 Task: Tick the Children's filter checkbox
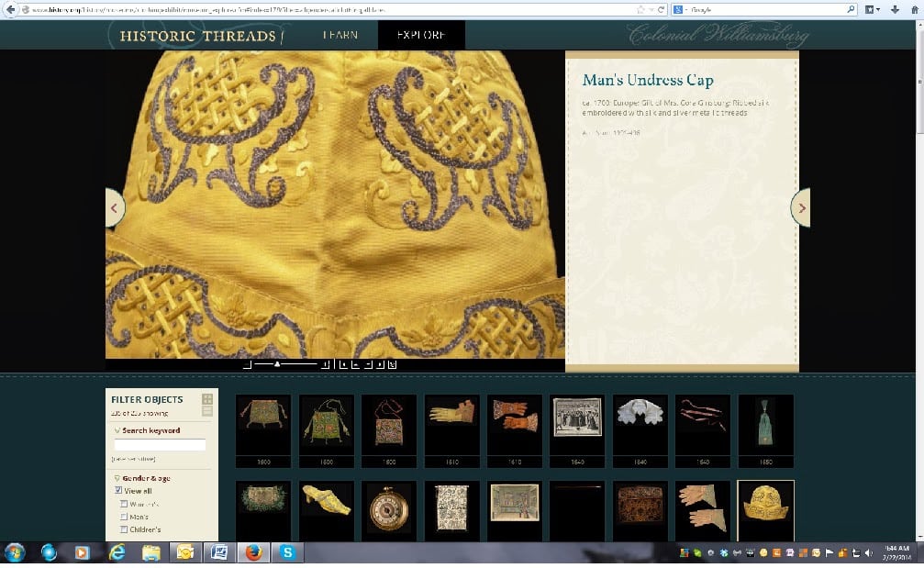[x=124, y=529]
